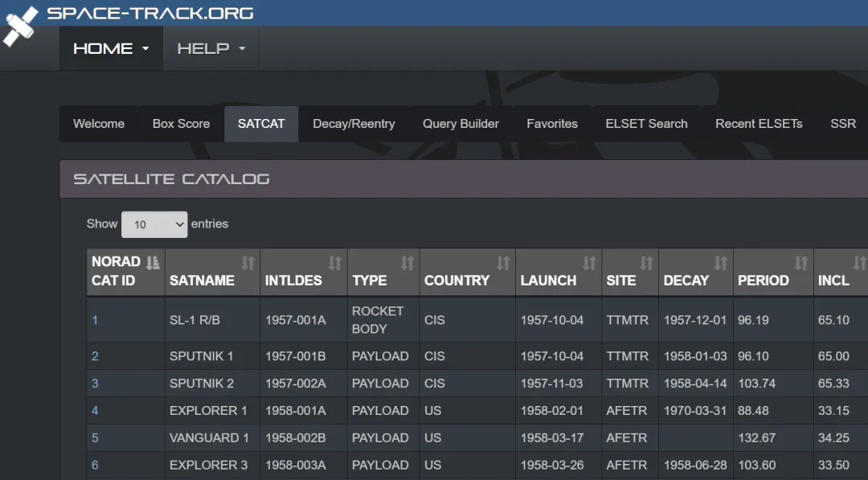This screenshot has height=480, width=868.
Task: Open NORAD catalog ID 1 link
Action: click(95, 320)
